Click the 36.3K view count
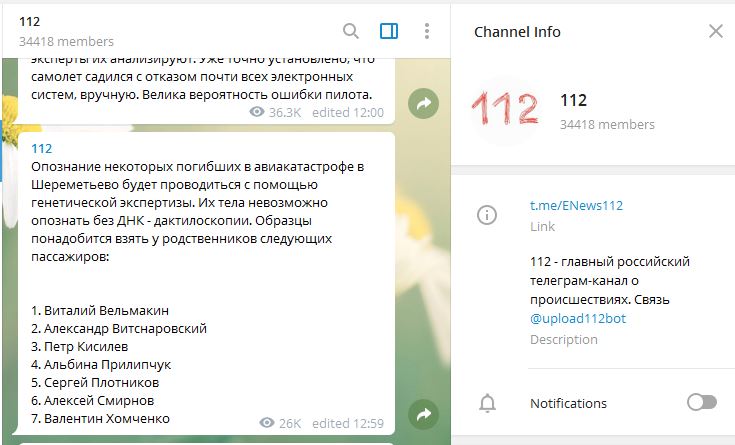The height and width of the screenshot is (445, 735). pos(276,112)
